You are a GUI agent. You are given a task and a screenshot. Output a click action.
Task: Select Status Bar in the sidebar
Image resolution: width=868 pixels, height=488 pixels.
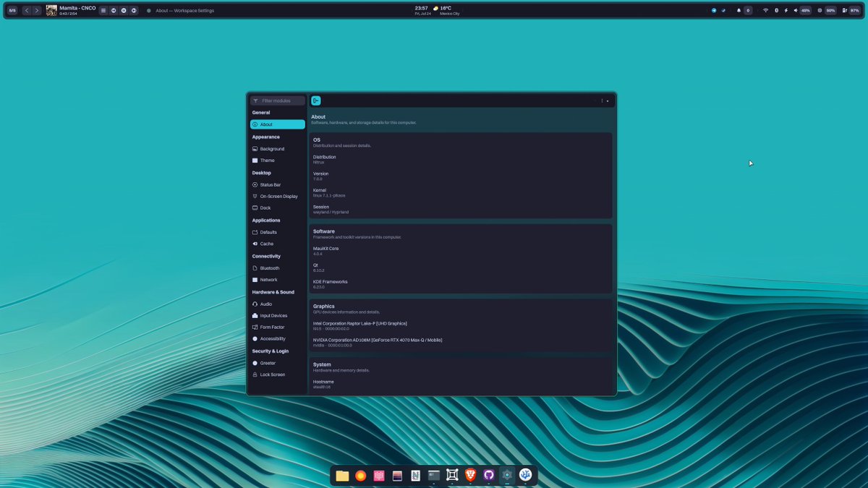pyautogui.click(x=277, y=185)
